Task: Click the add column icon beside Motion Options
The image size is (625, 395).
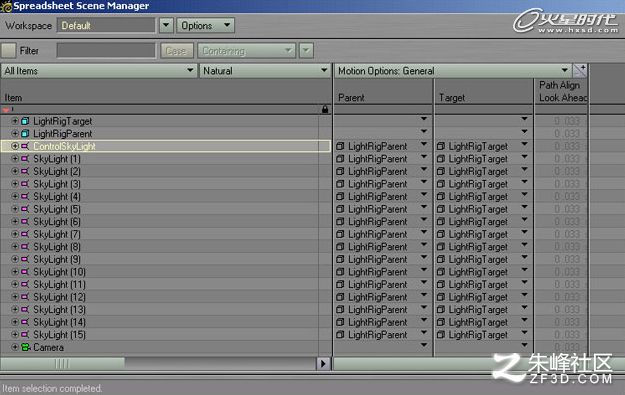Action: point(579,71)
